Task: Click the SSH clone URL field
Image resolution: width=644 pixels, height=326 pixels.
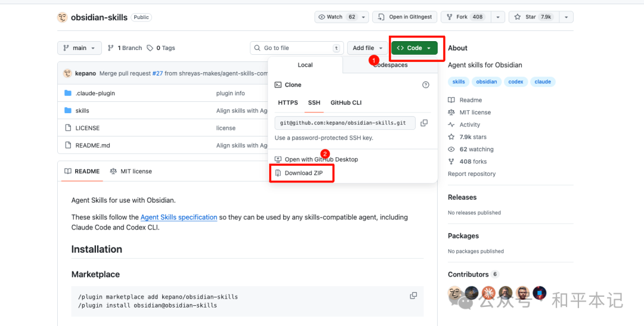Action: coord(345,123)
